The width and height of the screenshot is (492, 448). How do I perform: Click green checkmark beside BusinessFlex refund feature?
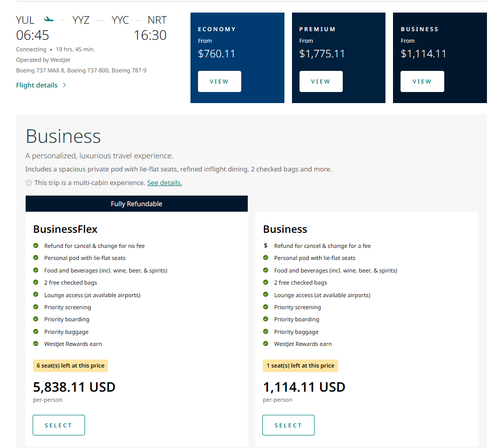[36, 246]
